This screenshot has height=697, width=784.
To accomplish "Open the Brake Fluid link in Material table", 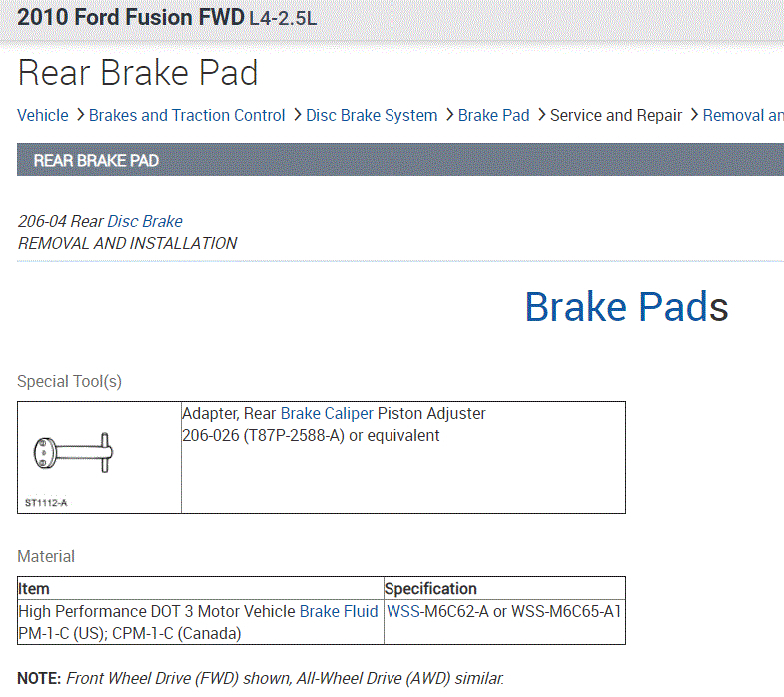I will [x=339, y=611].
